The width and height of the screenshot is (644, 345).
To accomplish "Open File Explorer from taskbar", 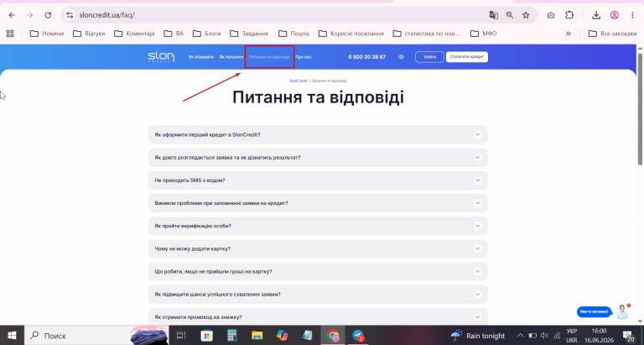I will click(x=257, y=336).
